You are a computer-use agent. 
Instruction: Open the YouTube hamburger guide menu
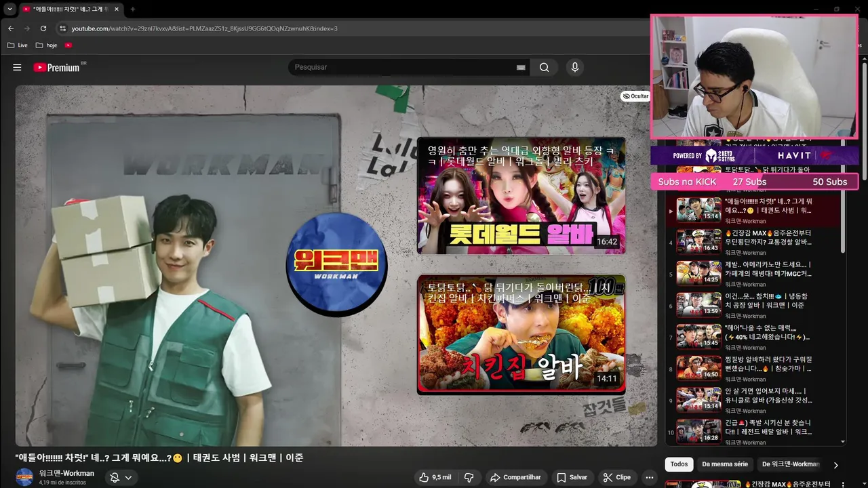17,67
